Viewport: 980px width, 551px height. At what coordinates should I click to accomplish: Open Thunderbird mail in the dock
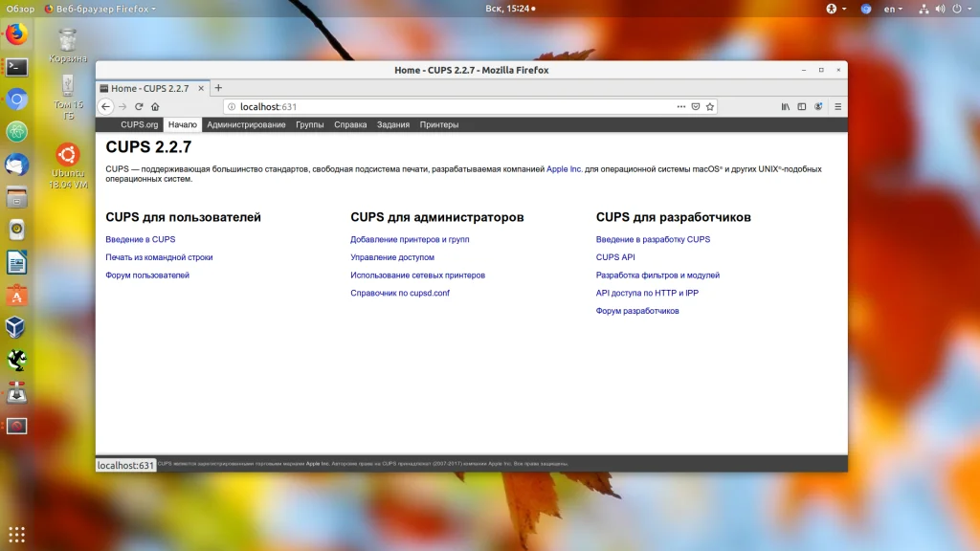(17, 165)
